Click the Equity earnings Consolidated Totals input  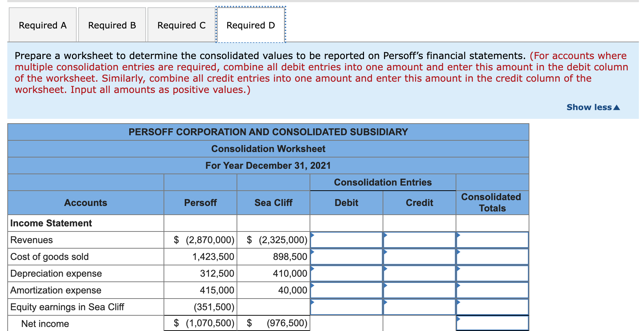(492, 307)
